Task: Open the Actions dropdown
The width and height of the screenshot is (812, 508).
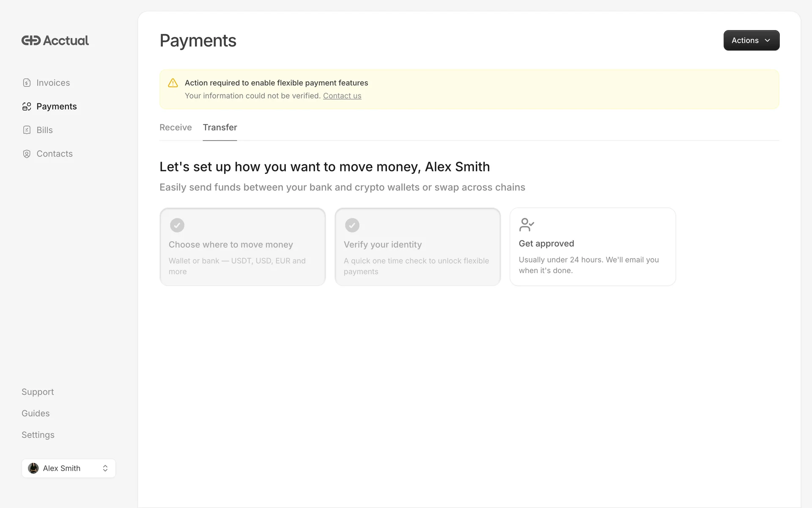Action: point(751,40)
